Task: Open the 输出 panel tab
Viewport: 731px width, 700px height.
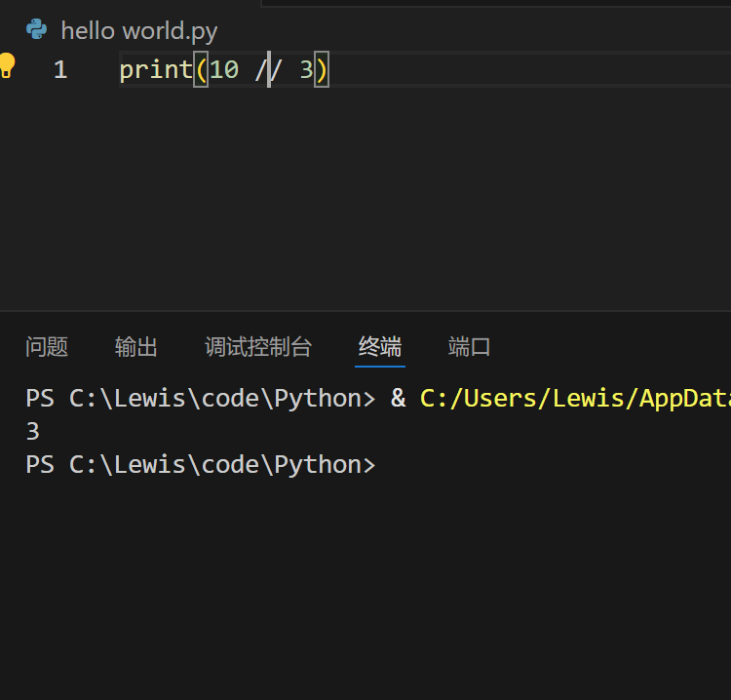Action: [x=136, y=347]
